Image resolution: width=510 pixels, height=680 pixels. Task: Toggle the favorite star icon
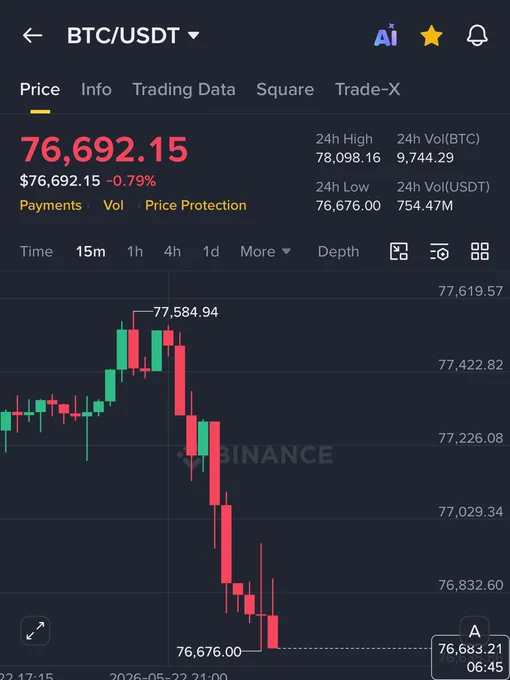(x=432, y=36)
